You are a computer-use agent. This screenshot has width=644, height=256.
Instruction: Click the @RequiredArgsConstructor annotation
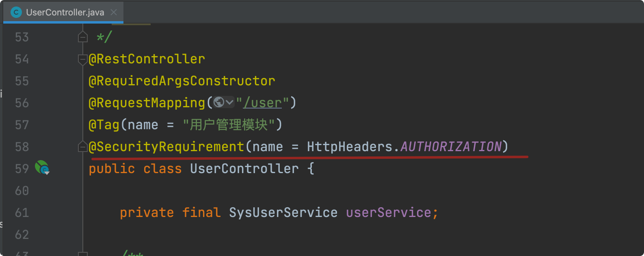(x=182, y=81)
